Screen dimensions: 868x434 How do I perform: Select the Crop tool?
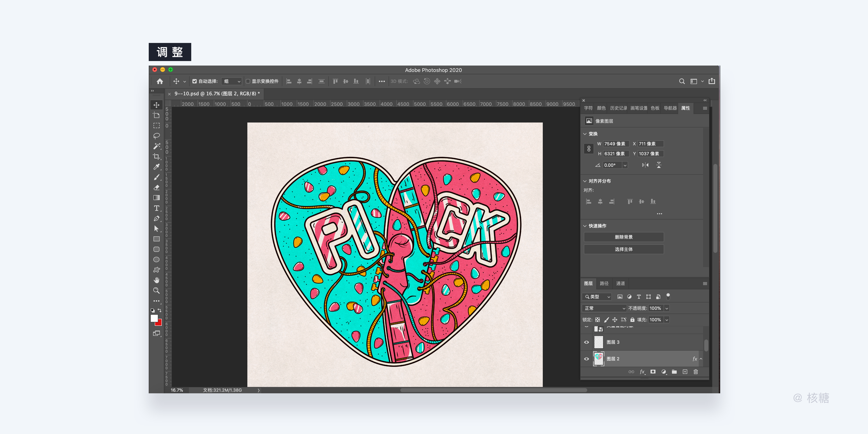156,156
